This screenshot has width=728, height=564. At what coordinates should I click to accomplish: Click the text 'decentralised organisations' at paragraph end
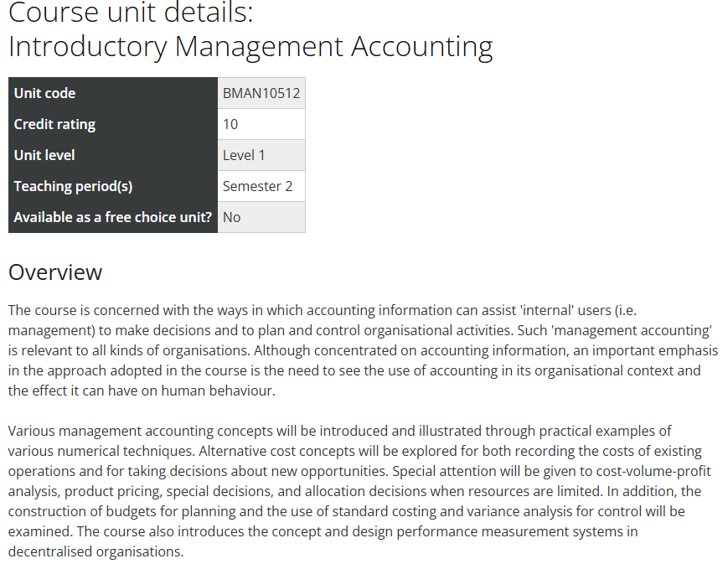[x=96, y=551]
